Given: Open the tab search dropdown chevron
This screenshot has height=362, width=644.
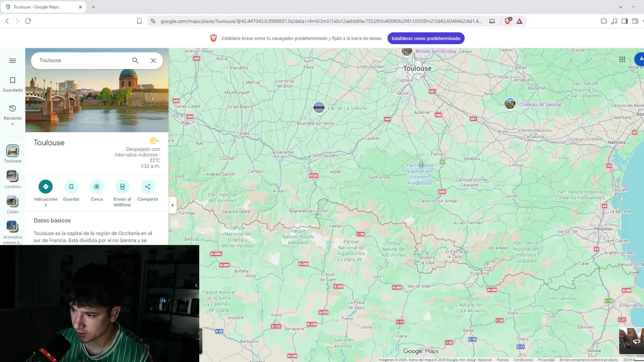Looking at the screenshot, I should (620, 7).
